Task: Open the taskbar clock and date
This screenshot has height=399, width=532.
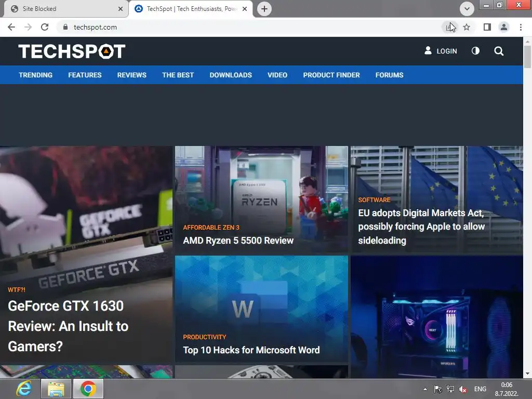Action: click(x=507, y=389)
